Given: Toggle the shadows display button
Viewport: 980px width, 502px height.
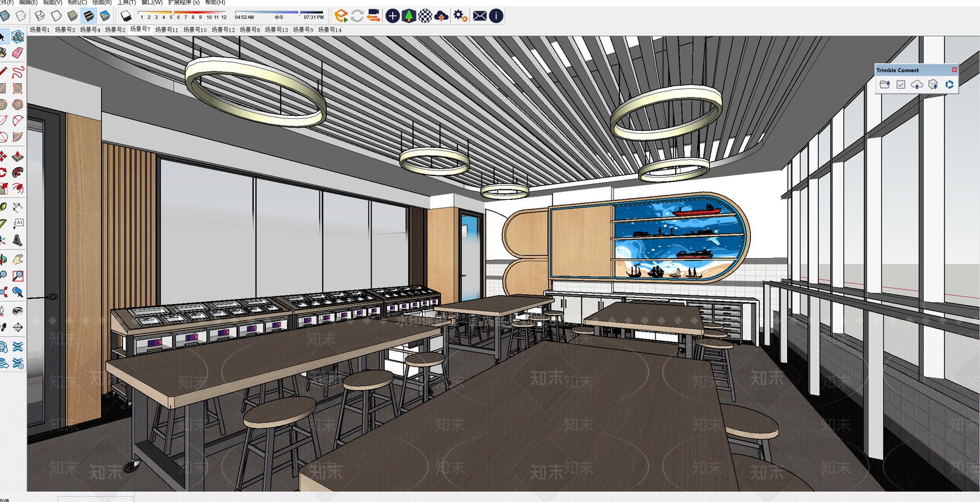Looking at the screenshot, I should pos(126,16).
